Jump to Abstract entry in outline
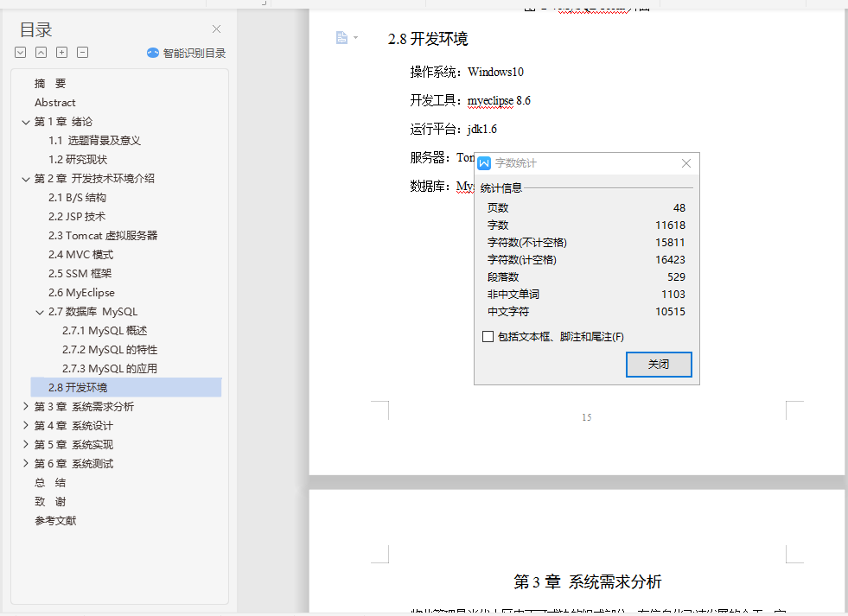 click(x=54, y=102)
